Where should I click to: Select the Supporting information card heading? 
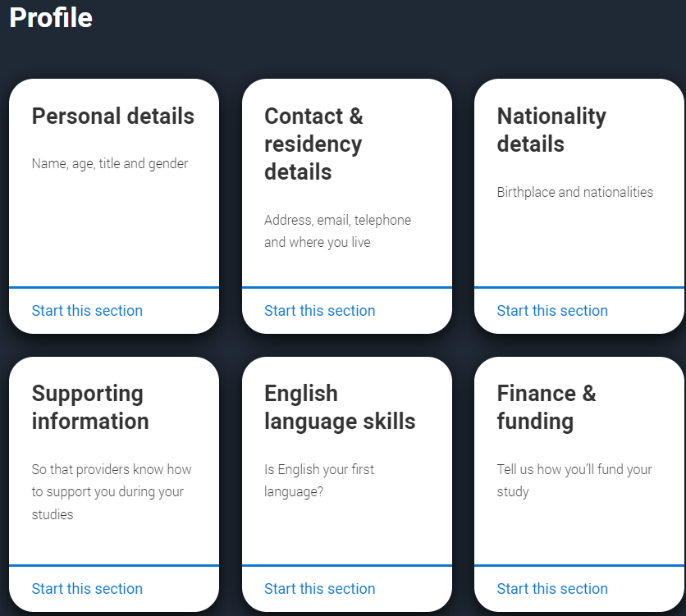90,408
